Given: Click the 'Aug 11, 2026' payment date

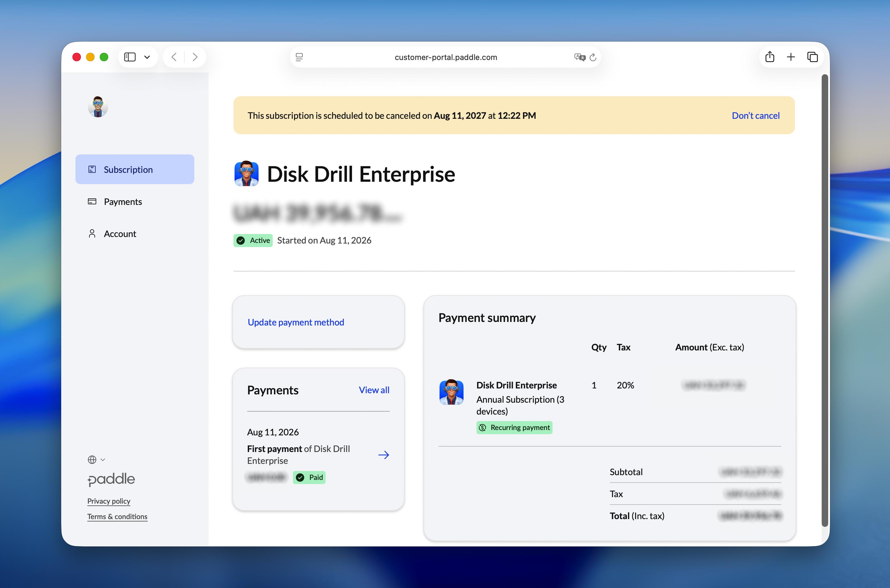Looking at the screenshot, I should 273,432.
